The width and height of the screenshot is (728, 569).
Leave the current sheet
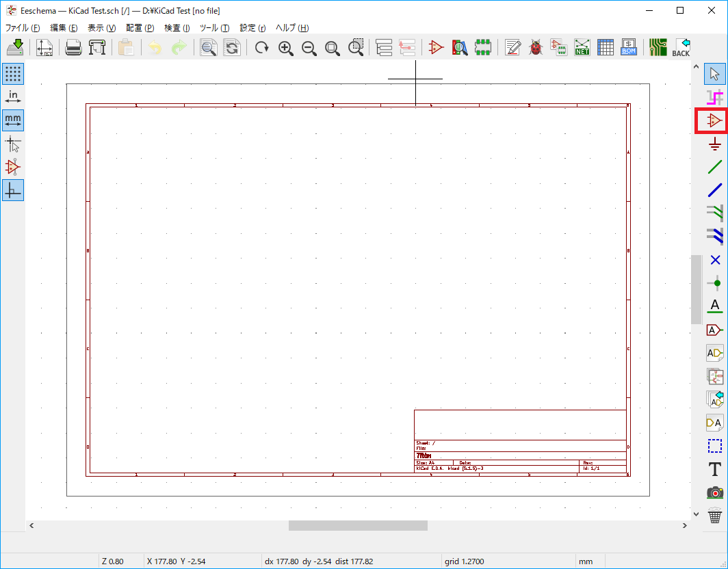click(407, 47)
